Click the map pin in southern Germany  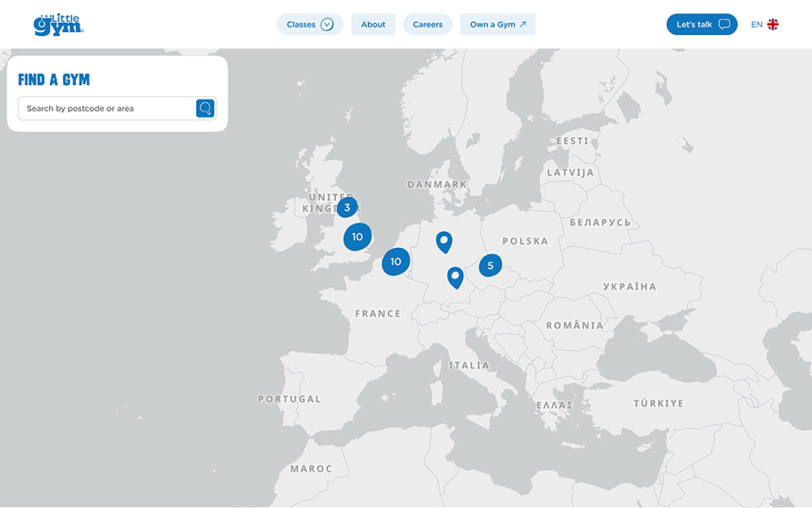click(x=455, y=277)
